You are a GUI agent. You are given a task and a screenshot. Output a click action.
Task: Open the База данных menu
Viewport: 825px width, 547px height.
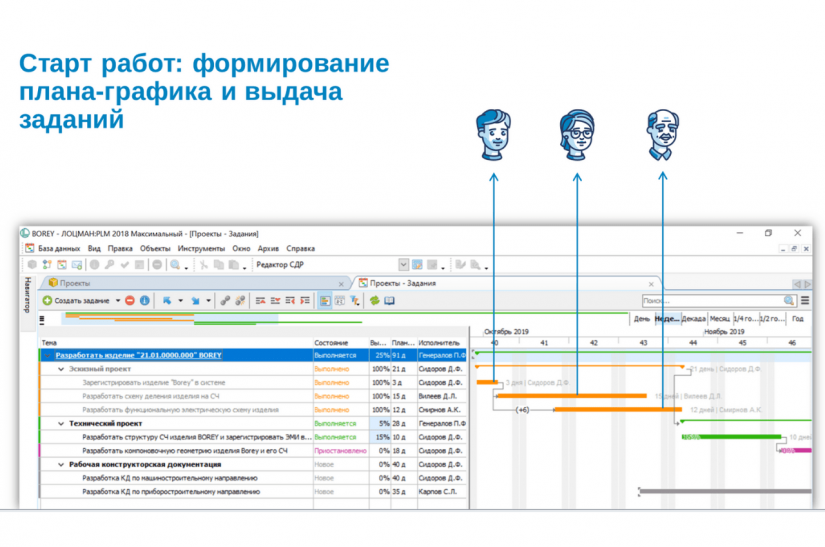59,248
